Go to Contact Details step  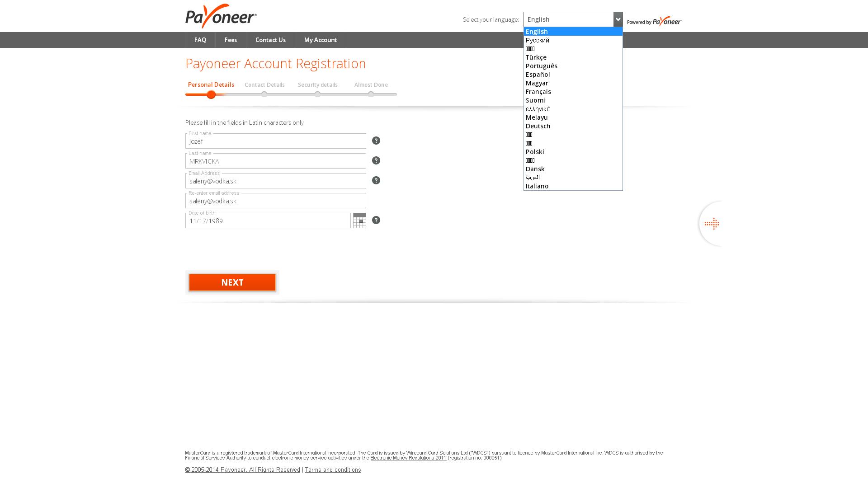coord(264,84)
